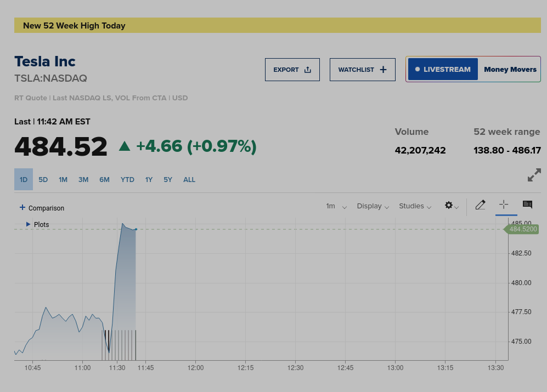Click the 13:15 time axis label
The width and height of the screenshot is (547, 392).
[x=445, y=368]
